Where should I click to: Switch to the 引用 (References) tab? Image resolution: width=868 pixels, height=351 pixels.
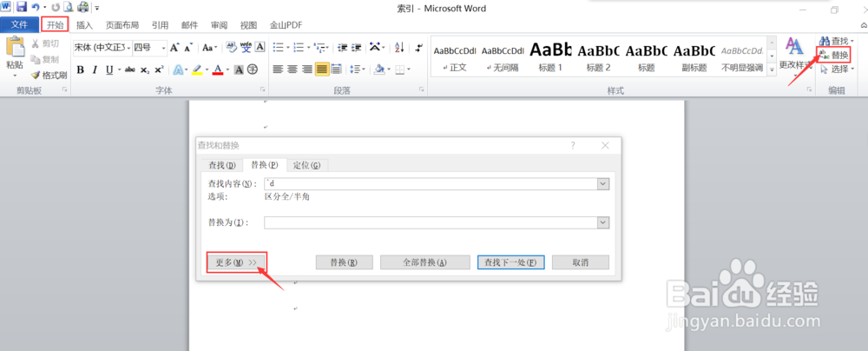tap(161, 25)
